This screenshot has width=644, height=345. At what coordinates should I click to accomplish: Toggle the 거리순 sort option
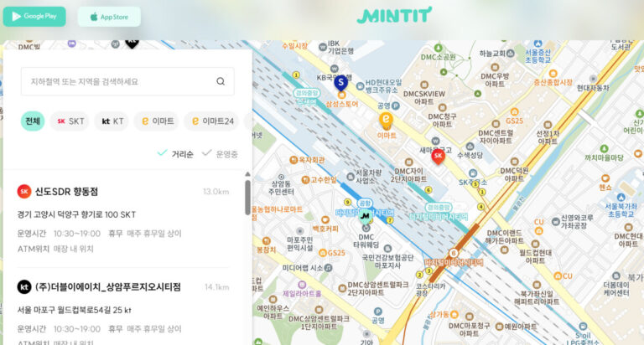(x=175, y=154)
